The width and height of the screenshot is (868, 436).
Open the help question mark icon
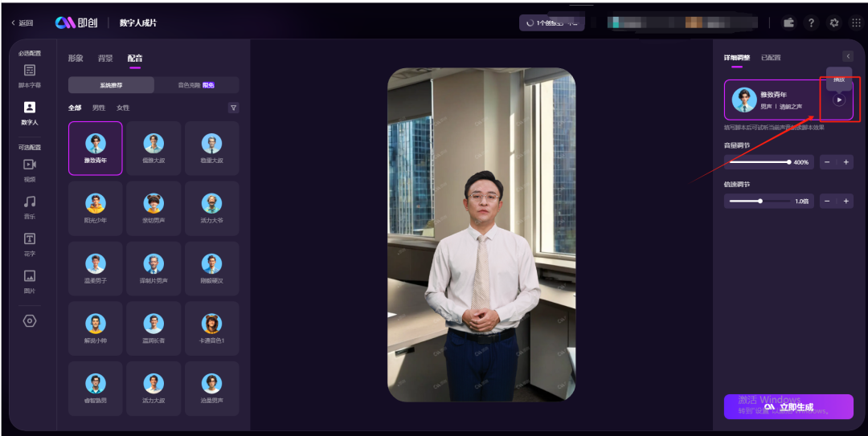pos(811,22)
